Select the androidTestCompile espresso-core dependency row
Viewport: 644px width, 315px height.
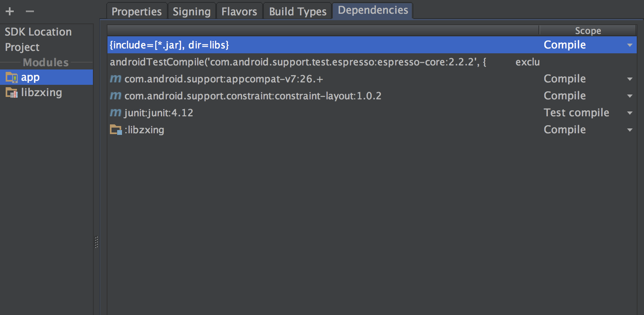[298, 62]
